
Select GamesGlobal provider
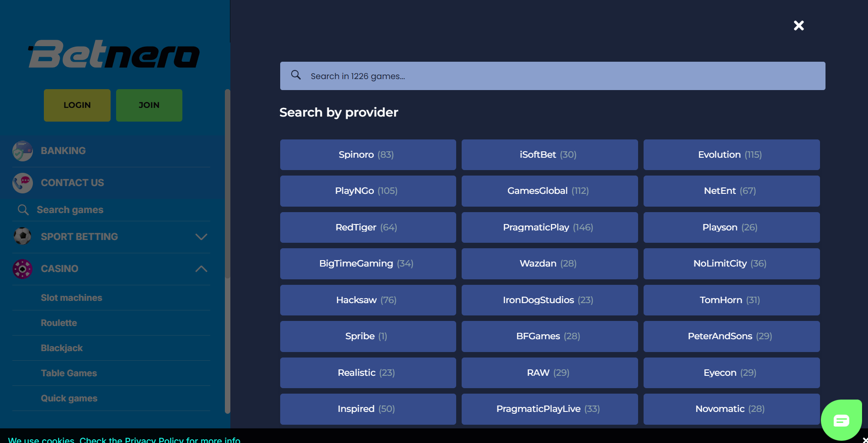549,191
